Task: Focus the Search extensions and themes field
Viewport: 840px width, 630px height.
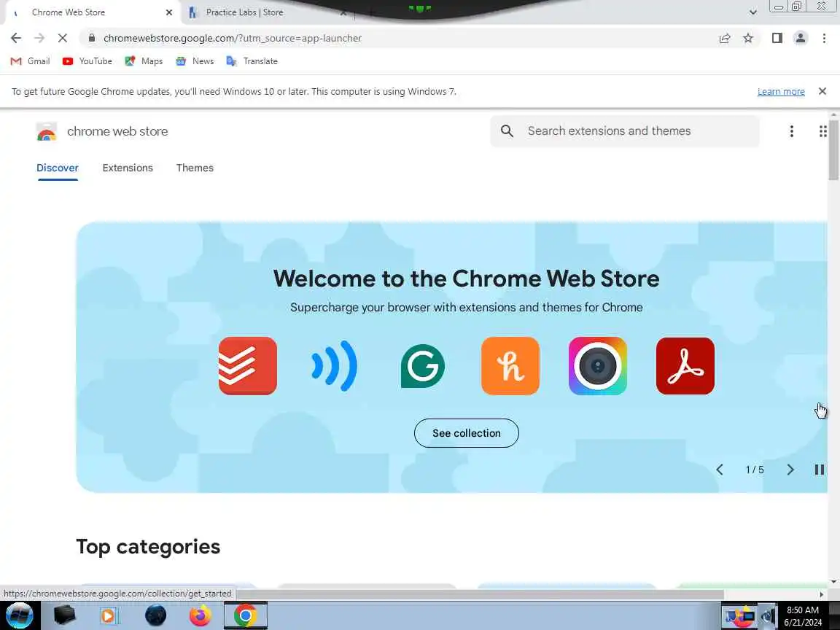Action: [625, 131]
